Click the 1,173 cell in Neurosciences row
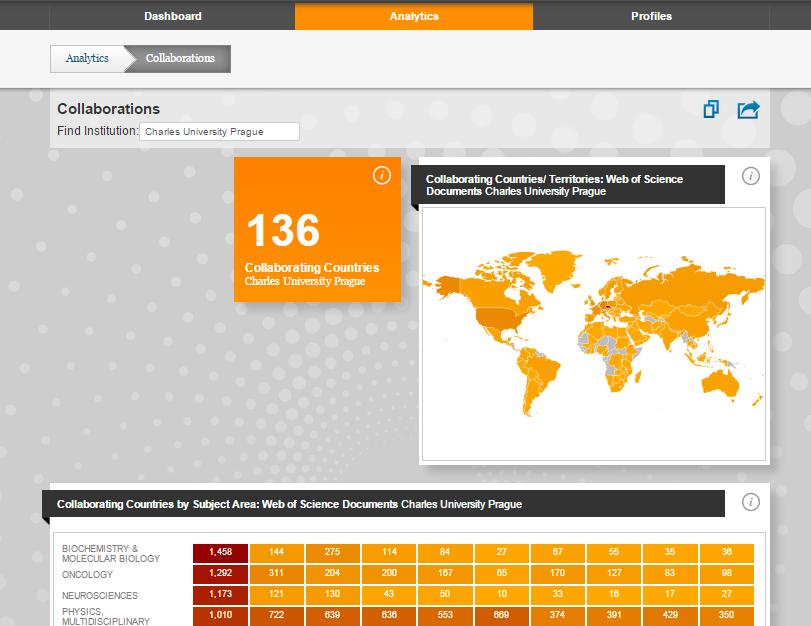This screenshot has height=626, width=811. [x=220, y=594]
